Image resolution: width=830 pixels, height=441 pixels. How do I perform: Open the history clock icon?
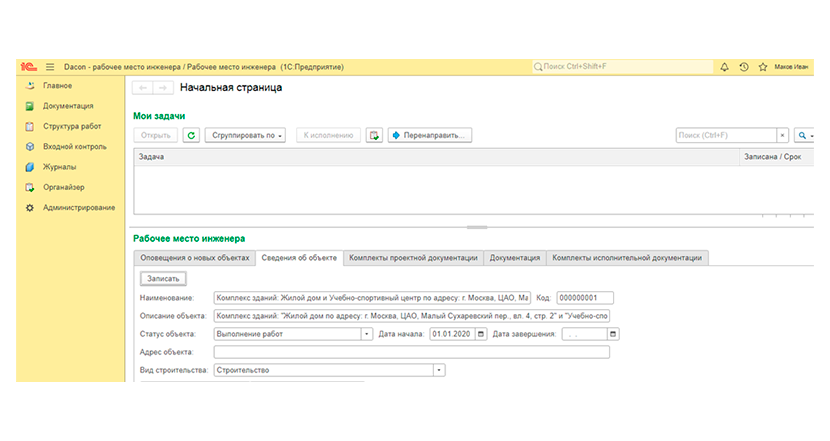(744, 67)
